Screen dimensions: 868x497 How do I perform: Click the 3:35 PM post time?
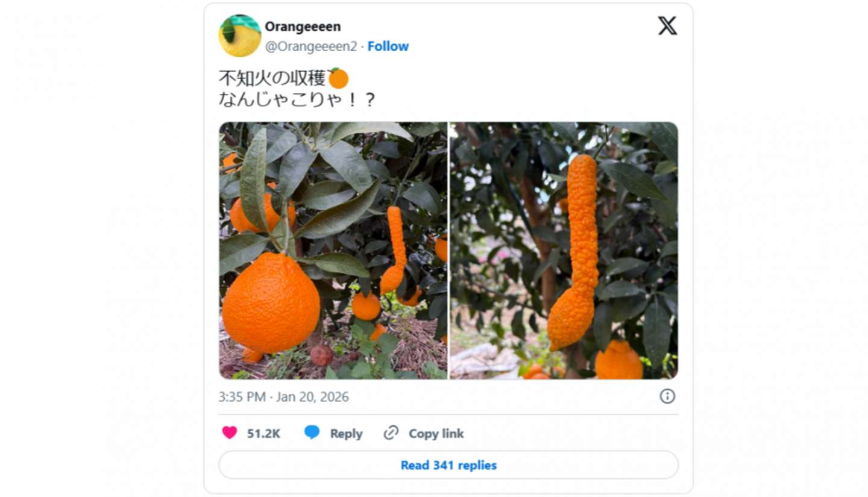242,397
